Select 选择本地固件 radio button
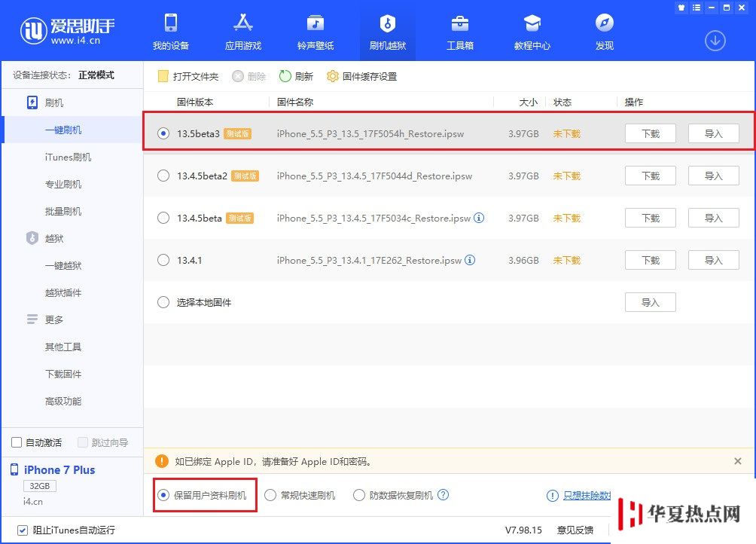Image resolution: width=756 pixels, height=544 pixels. (x=163, y=302)
